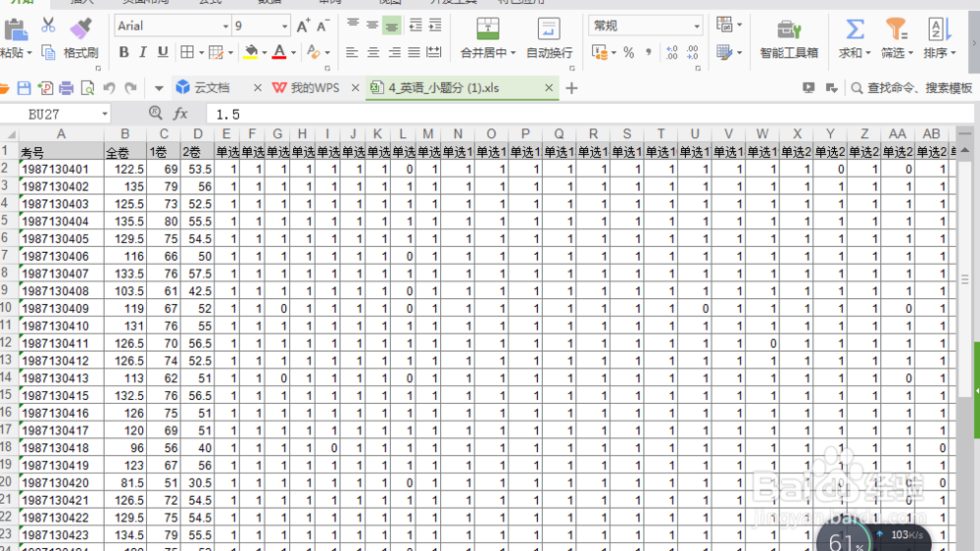980x551 pixels.
Task: Open the font color dropdown arrow
Action: click(x=293, y=53)
